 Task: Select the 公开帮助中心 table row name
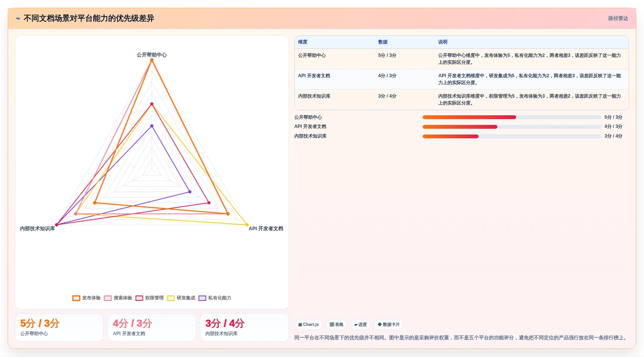point(312,55)
